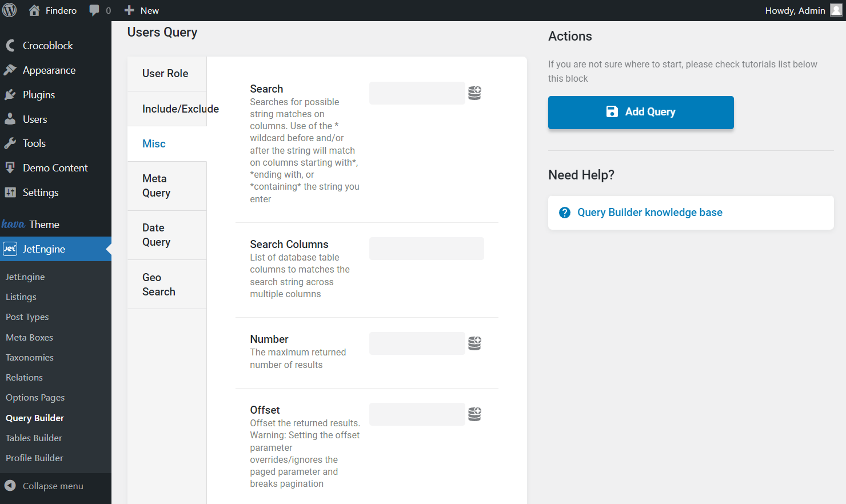Click the Users person icon

10,119
